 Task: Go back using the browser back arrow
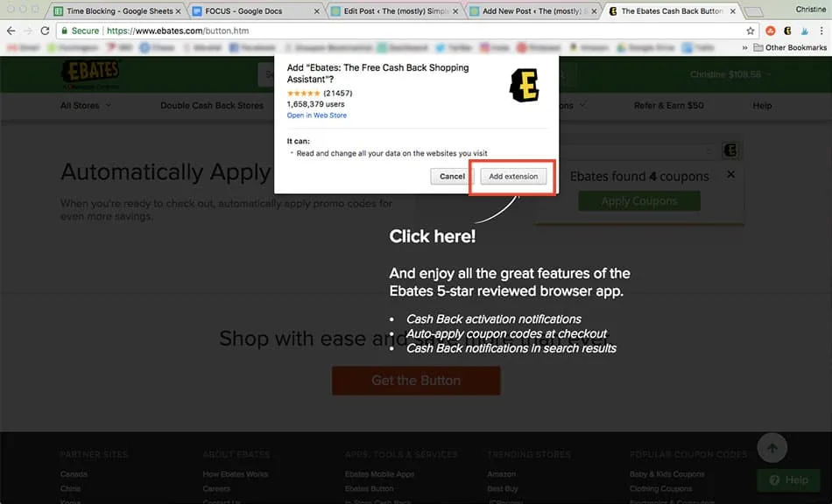(11, 31)
